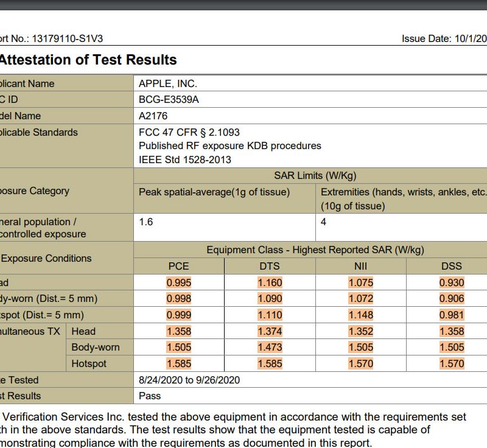The height and width of the screenshot is (448, 487).
Task: Click the SAR Limits (W/Kg) header
Action: pos(315,175)
